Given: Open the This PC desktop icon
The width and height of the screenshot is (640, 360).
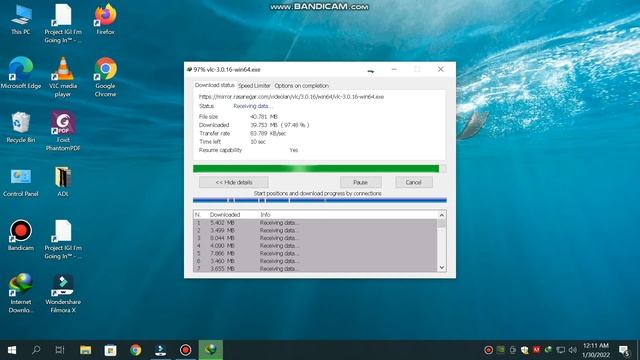Looking at the screenshot, I should coord(21,20).
